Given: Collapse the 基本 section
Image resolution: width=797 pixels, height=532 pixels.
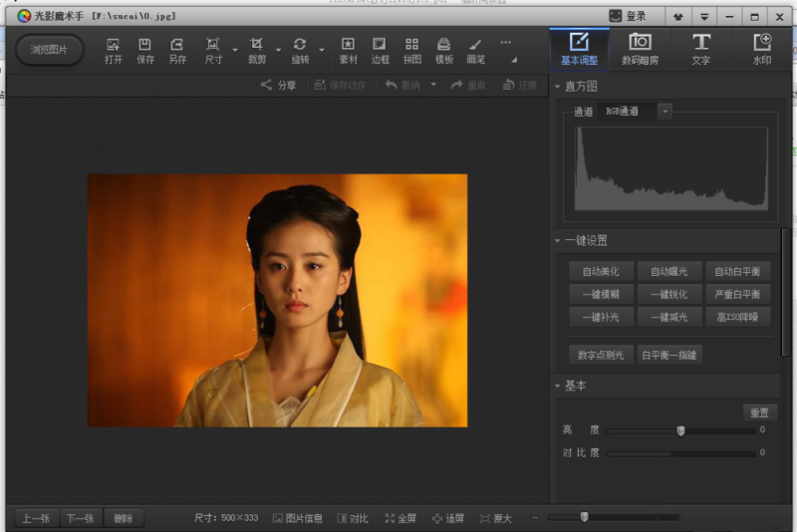Looking at the screenshot, I should pos(558,386).
